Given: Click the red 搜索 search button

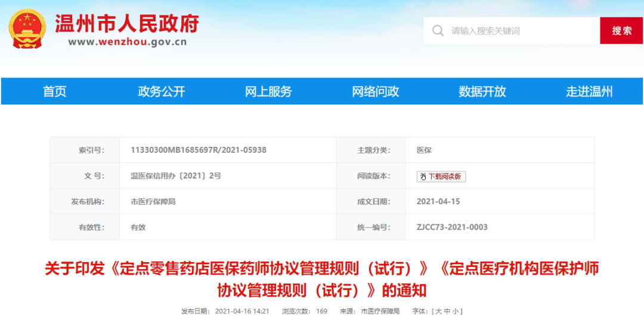Looking at the screenshot, I should point(622,31).
